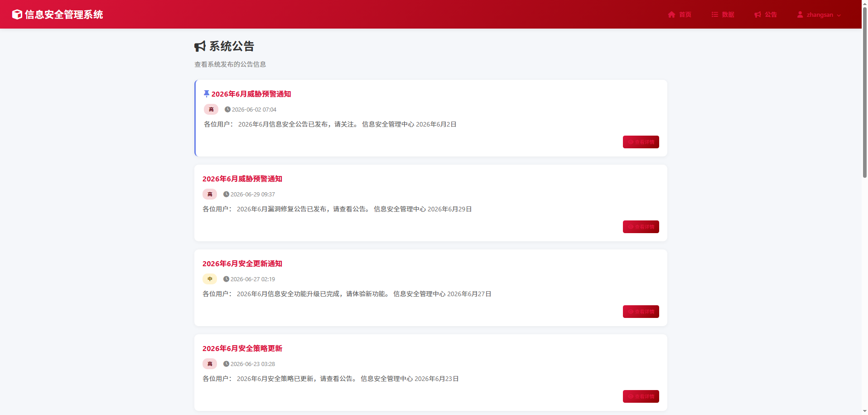Open the 06-29 威胁预警通知 title
Viewport: 868px width, 415px height.
tap(242, 179)
